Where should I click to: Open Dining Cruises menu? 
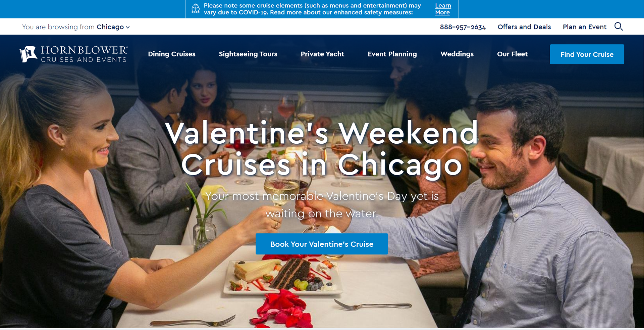(172, 54)
